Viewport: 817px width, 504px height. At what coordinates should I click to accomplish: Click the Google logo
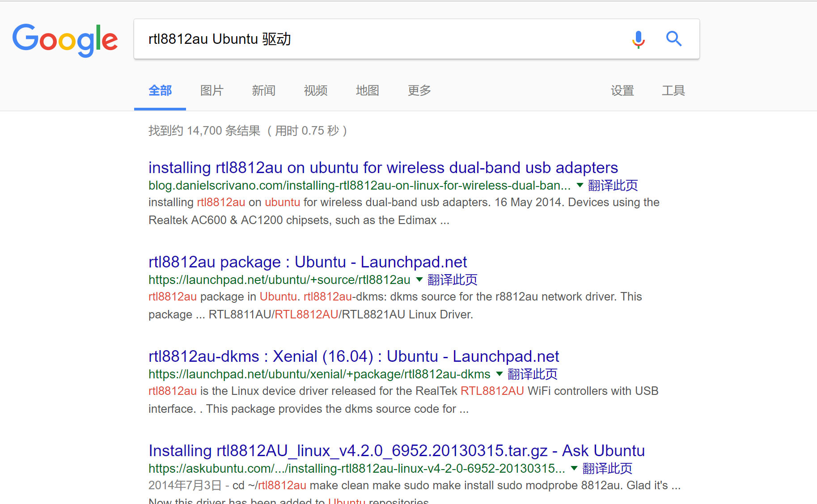point(65,40)
